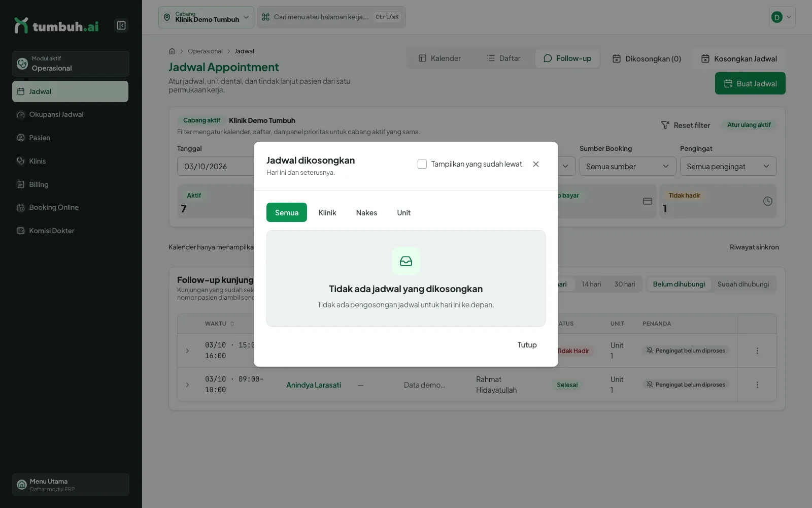Click the Kosongkan Jadwal button
The image size is (812, 508).
[x=739, y=59]
